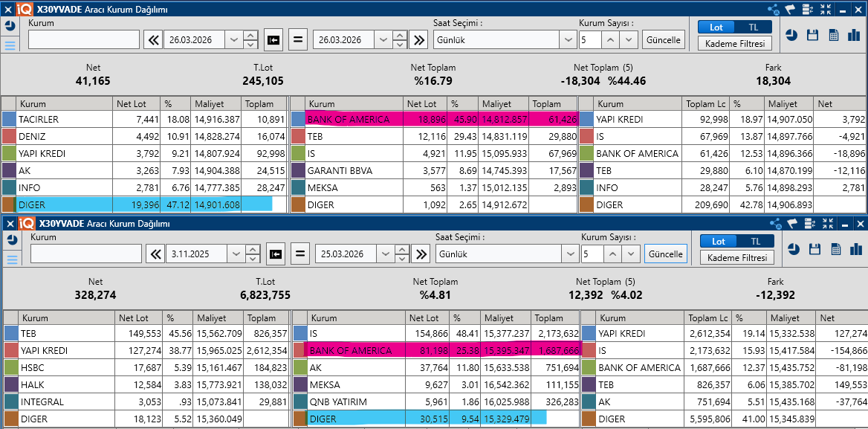Sort by Maliyet column in the TACIRLER table
This screenshot has height=429, width=868.
click(216, 103)
